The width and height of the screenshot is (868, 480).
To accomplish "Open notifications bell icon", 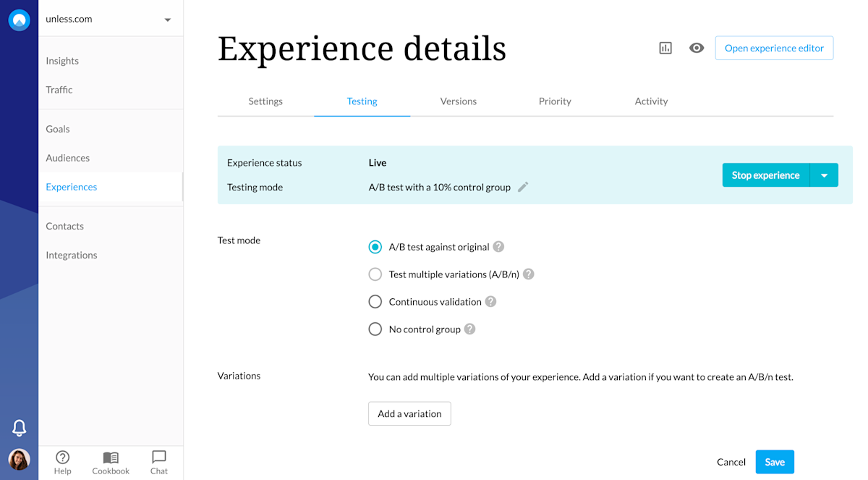I will (x=20, y=428).
